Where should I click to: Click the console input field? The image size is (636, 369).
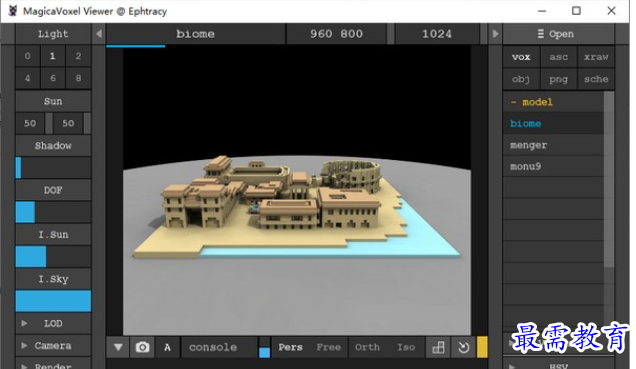pyautogui.click(x=219, y=347)
